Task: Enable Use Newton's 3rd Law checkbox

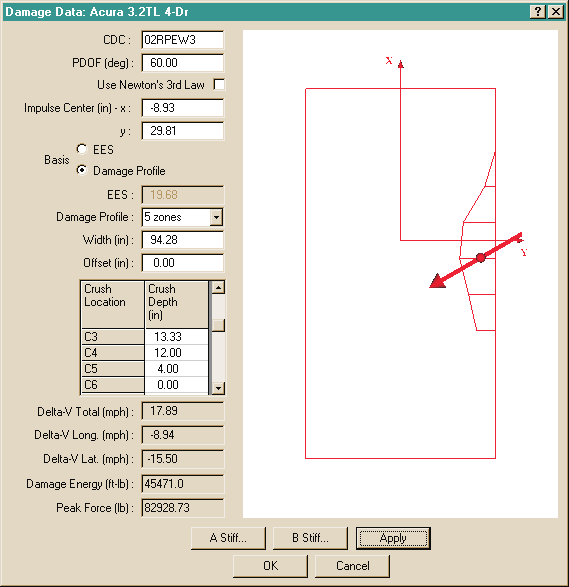Action: click(x=219, y=84)
